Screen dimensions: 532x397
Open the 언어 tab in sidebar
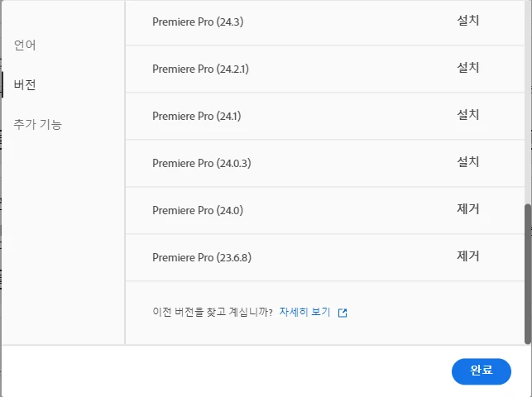(25, 45)
